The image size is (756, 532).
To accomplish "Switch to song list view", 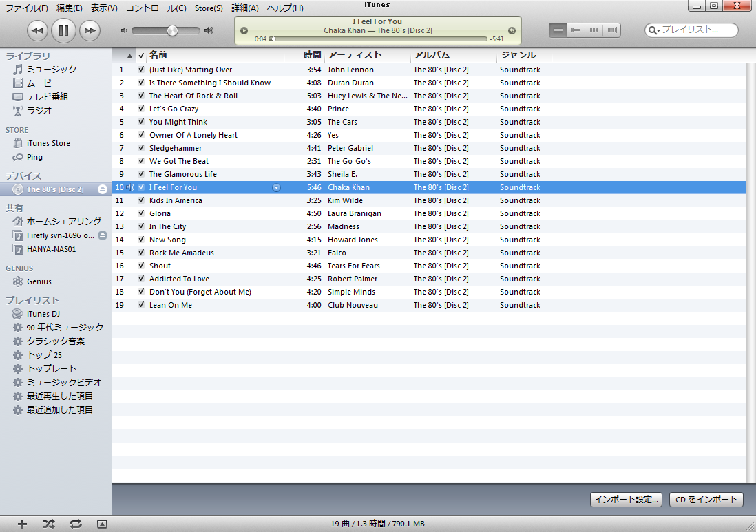I will click(x=558, y=30).
